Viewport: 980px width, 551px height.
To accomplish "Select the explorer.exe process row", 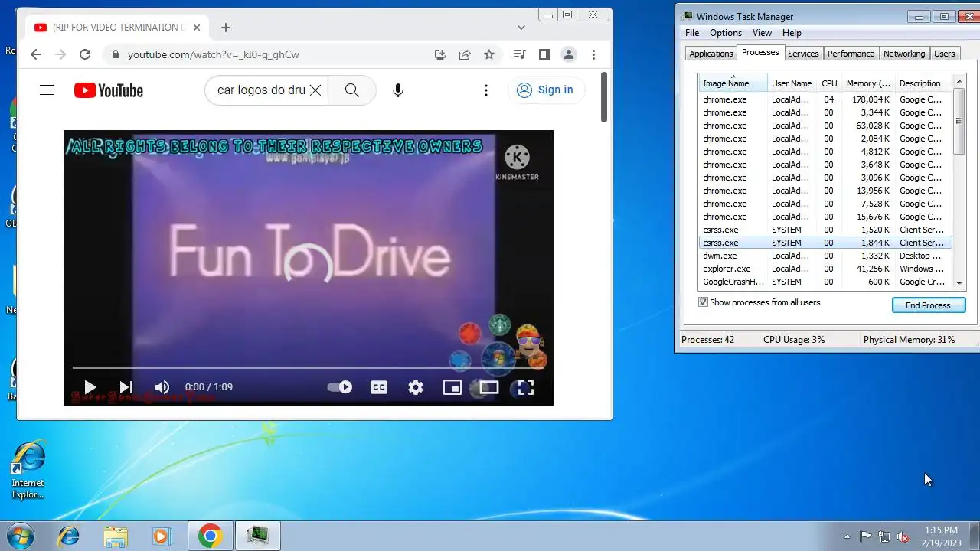I will 825,269.
